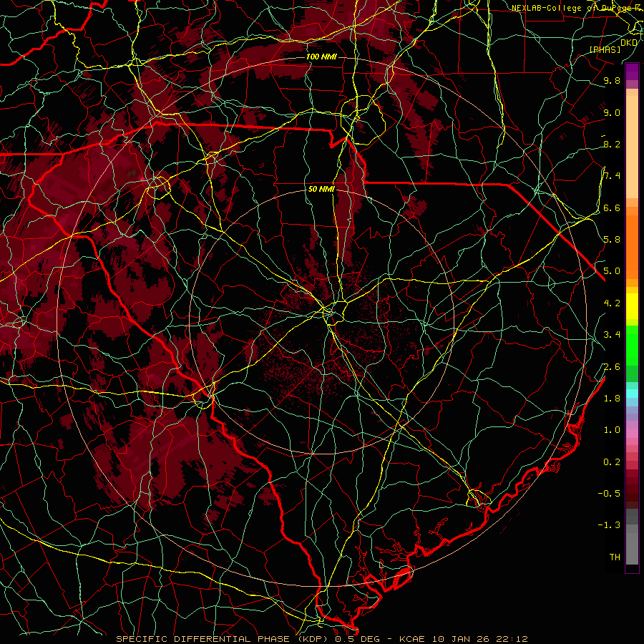
Task: Click the 1.8 value on the color scale
Action: 612,399
